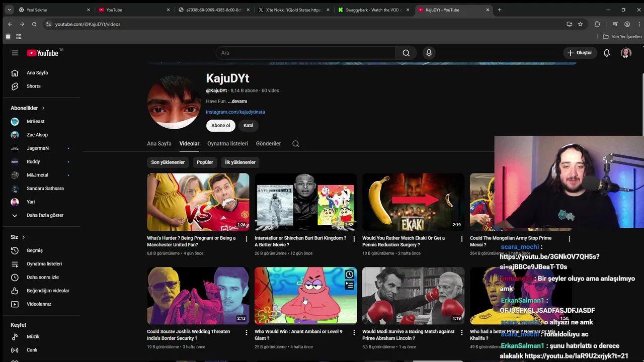This screenshot has height=362, width=644.
Task: Switch to Oynatma listeleri channel tab
Action: pos(227,144)
